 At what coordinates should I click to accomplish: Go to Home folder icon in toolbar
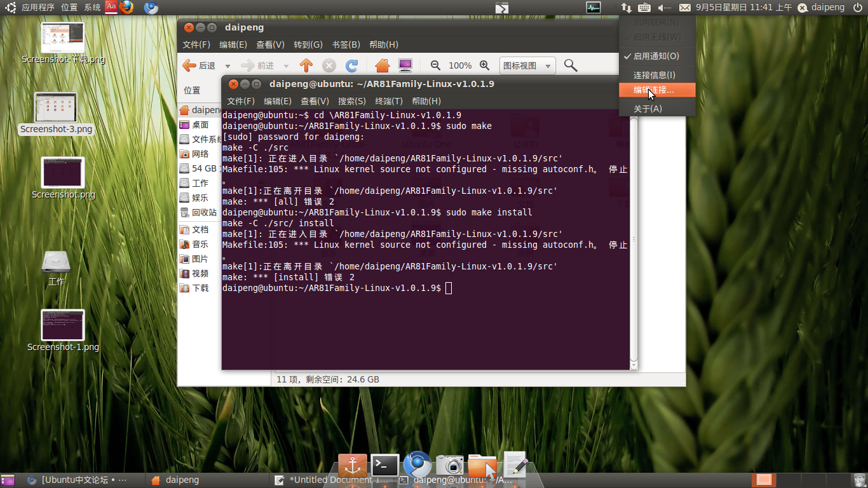pos(382,65)
